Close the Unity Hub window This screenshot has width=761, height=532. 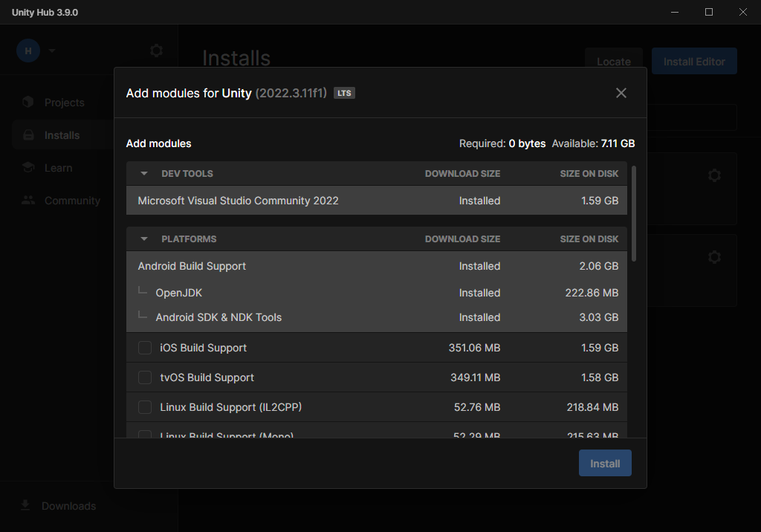(x=742, y=12)
